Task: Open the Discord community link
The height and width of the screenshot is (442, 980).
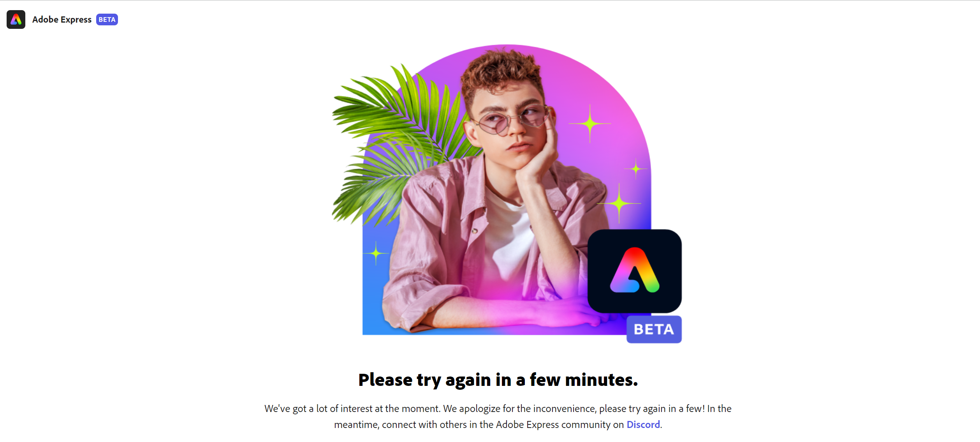Action: click(643, 424)
